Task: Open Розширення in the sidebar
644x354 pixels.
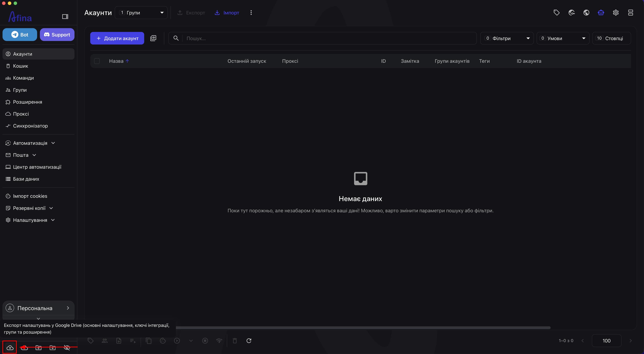Action: 39,102
